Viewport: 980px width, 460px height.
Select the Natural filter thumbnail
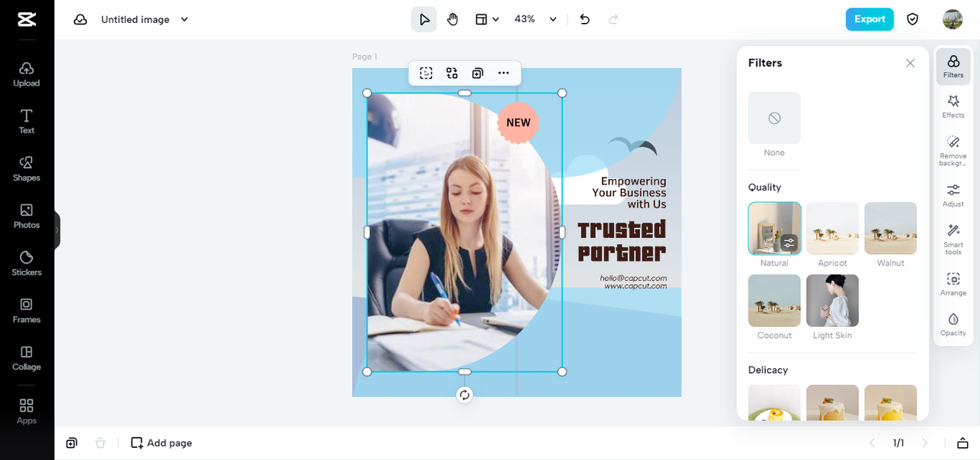click(774, 228)
